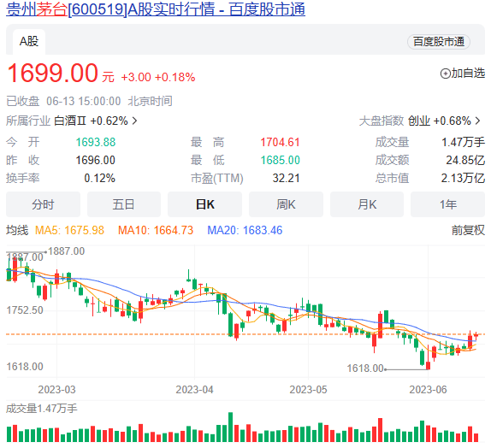Click the MA5 moving average label
The width and height of the screenshot is (491, 448).
[x=69, y=231]
